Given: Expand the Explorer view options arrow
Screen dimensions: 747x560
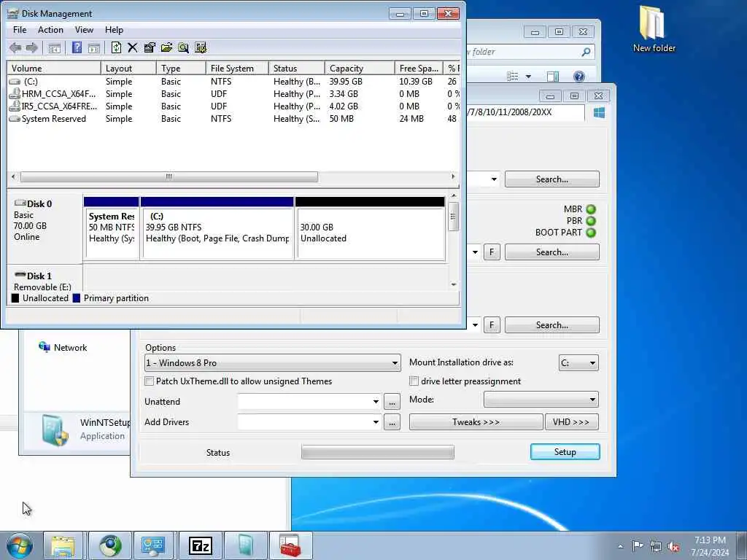Looking at the screenshot, I should (x=528, y=76).
